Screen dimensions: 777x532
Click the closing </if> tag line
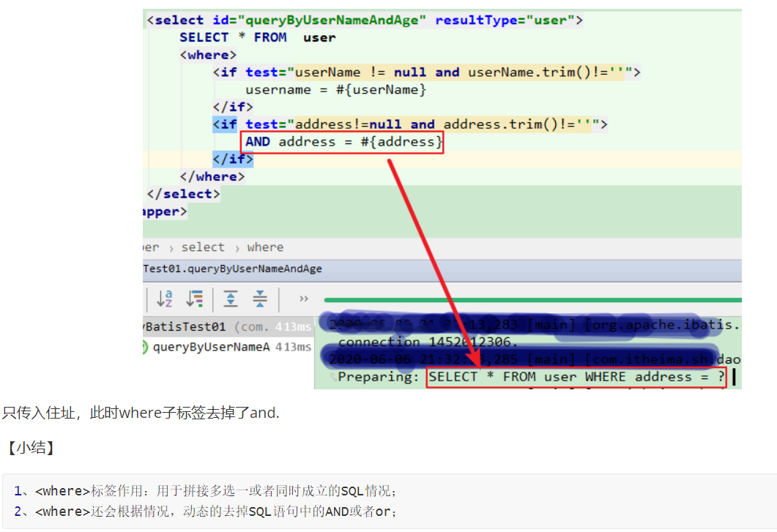(233, 159)
